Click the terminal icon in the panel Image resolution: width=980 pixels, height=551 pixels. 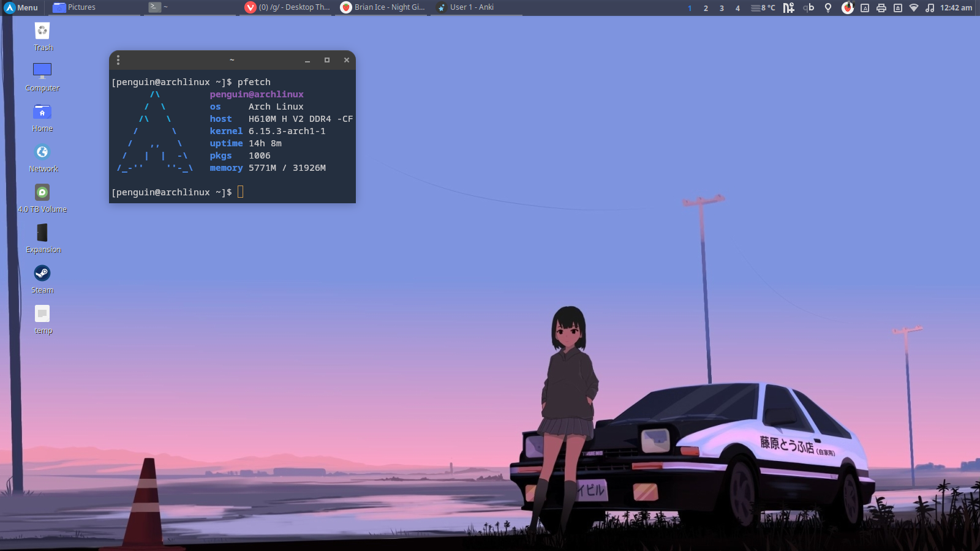point(154,7)
